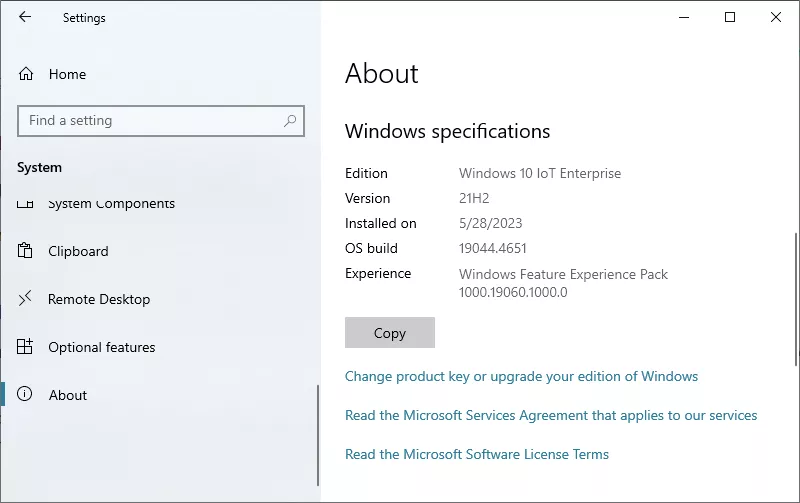Open Change product key or upgrade link
Screen dimensions: 800x503
point(521,376)
